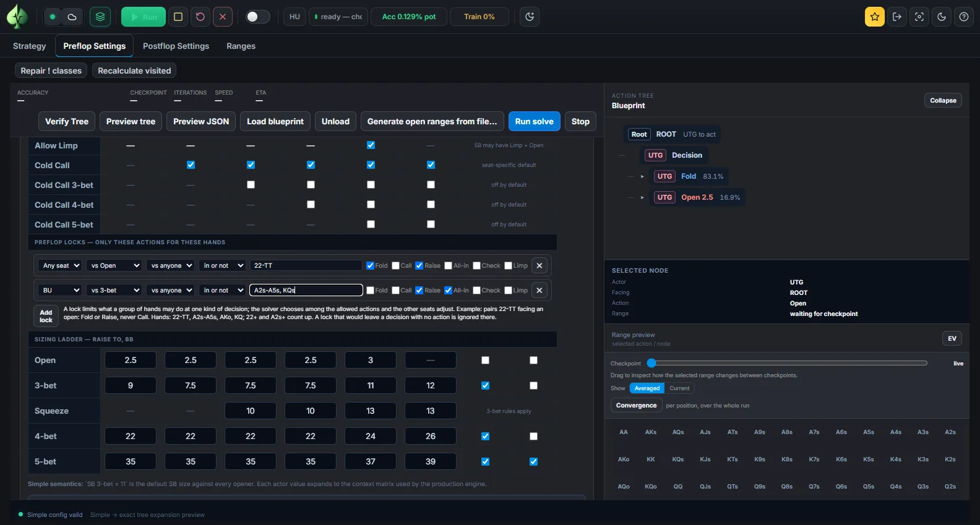Click the A2s-A5s, KQs hands input field
Viewport: 980px width, 525px height.
tap(306, 290)
